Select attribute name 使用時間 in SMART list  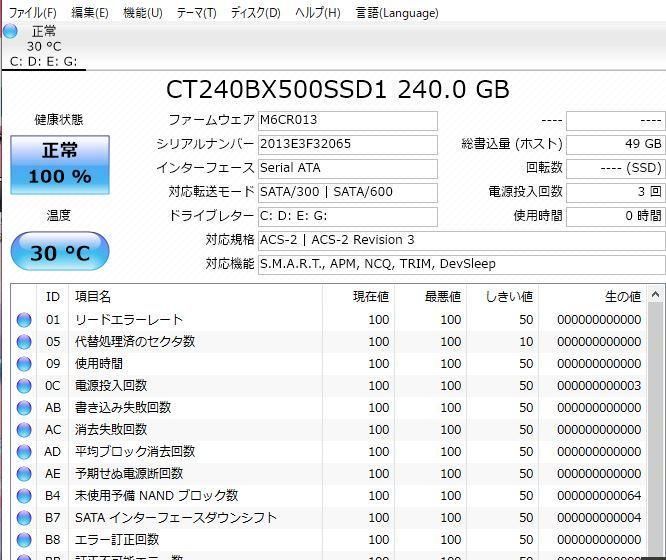(99, 364)
